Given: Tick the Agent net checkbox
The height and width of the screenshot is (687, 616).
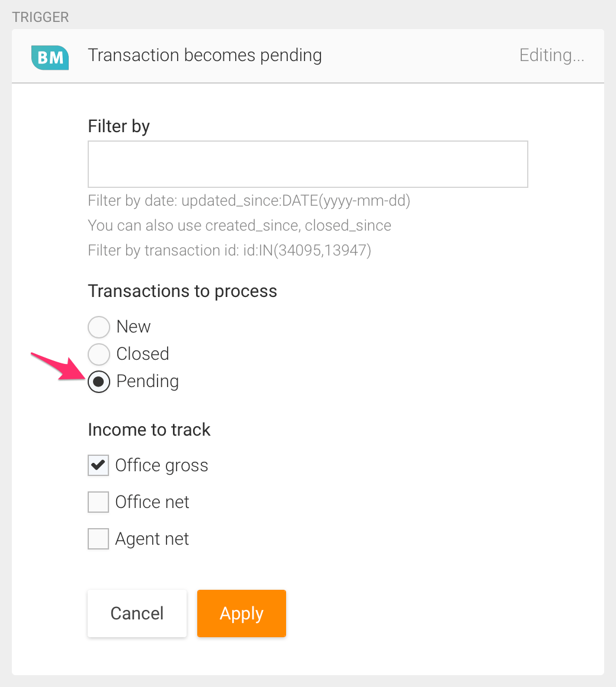Looking at the screenshot, I should click(x=98, y=539).
